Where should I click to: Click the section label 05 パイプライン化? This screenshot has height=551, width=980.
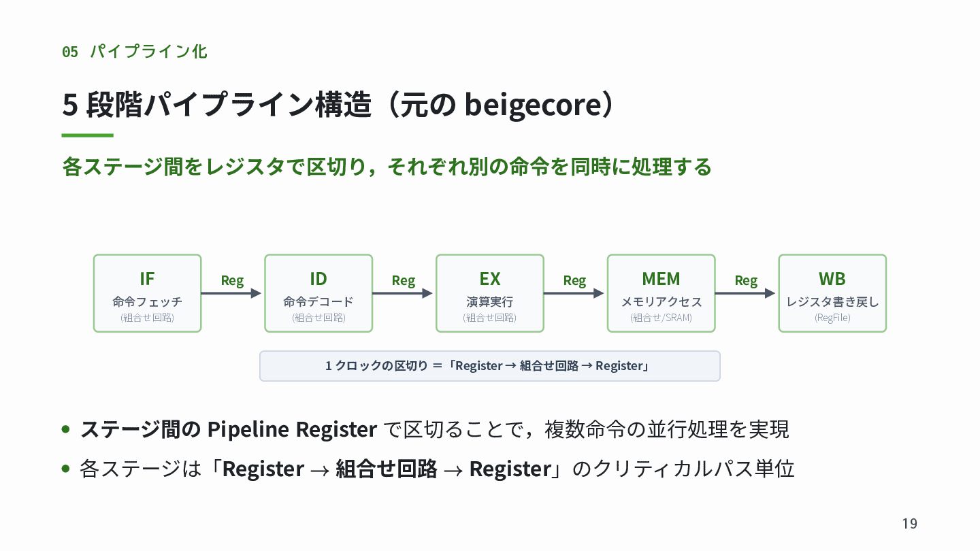pyautogui.click(x=135, y=51)
